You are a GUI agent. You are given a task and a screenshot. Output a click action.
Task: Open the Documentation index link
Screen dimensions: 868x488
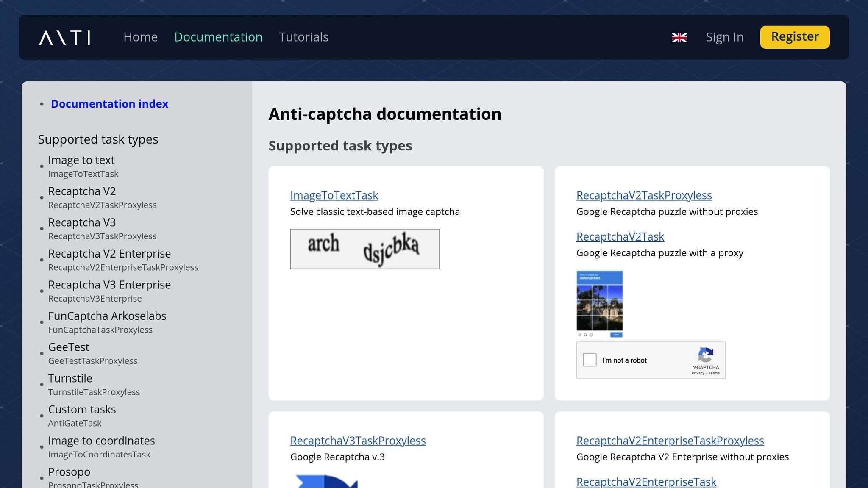(x=109, y=104)
